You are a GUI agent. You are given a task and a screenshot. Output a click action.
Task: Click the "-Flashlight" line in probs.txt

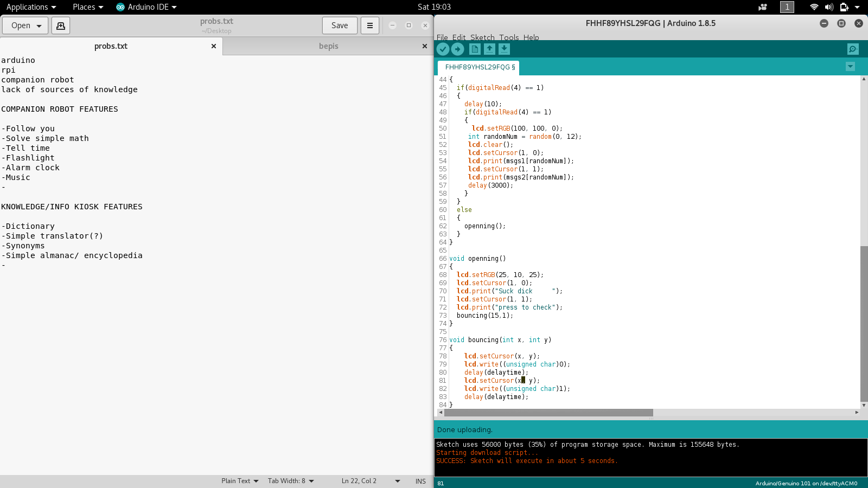[x=28, y=158]
